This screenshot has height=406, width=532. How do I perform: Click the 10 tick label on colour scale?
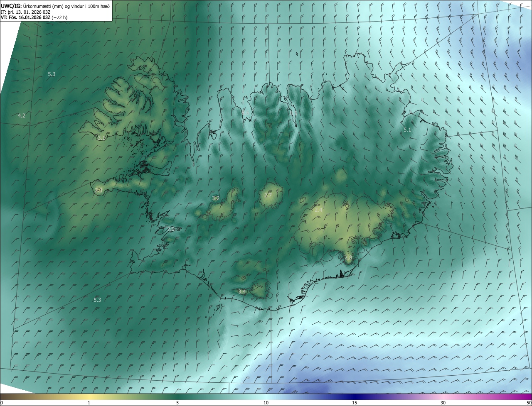266,403
